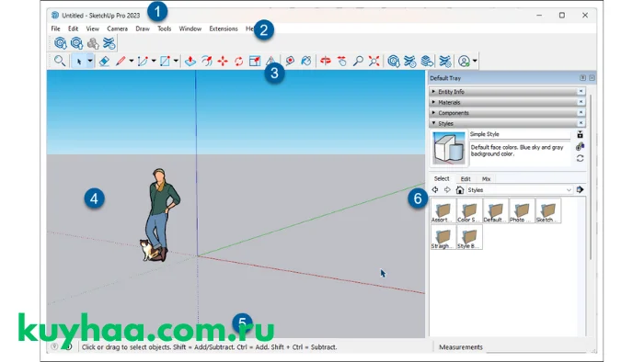The height and width of the screenshot is (362, 644).
Task: Open the Edit menu
Action: coord(73,28)
